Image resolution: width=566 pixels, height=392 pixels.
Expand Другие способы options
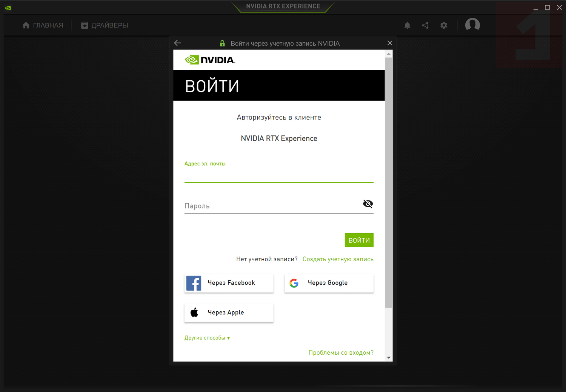point(207,338)
